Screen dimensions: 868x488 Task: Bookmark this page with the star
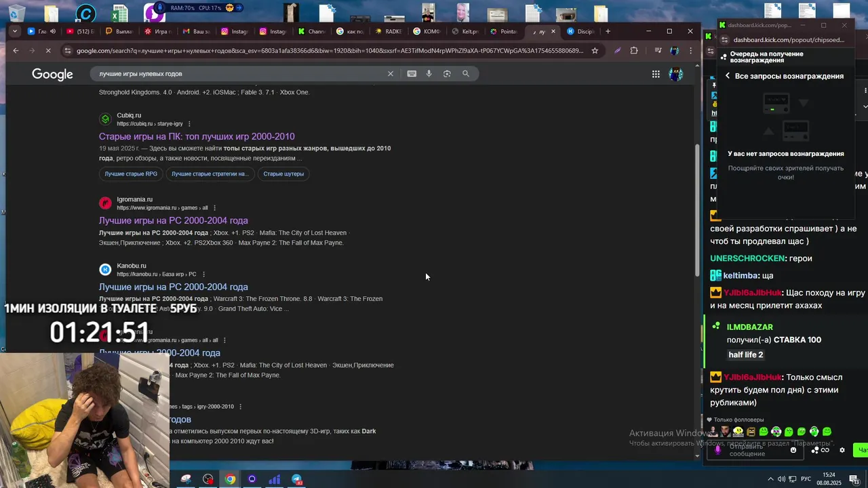(595, 51)
